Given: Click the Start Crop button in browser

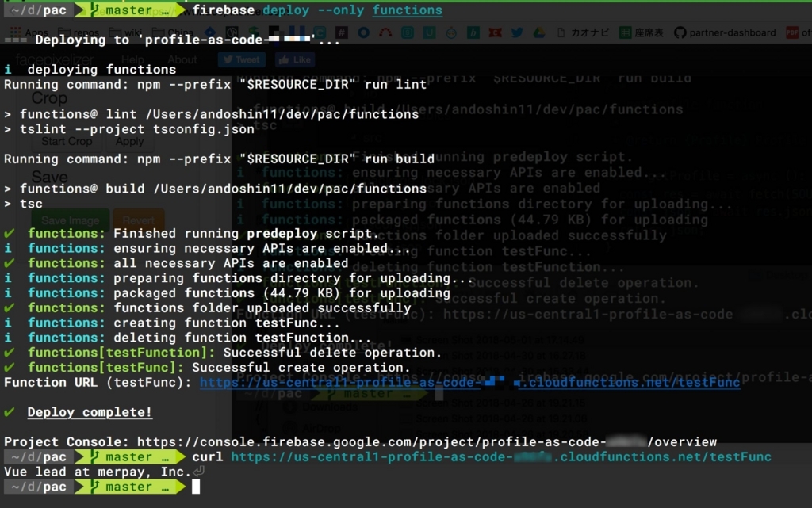Looking at the screenshot, I should (x=67, y=141).
